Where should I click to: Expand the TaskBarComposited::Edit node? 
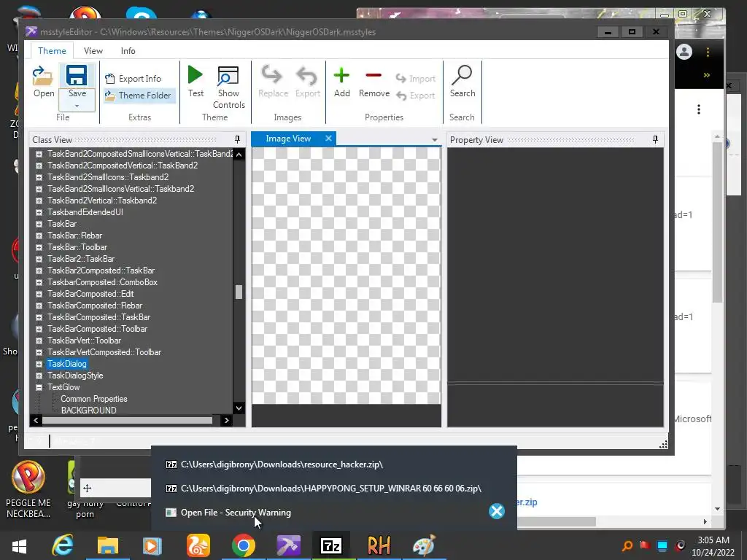pyautogui.click(x=39, y=295)
